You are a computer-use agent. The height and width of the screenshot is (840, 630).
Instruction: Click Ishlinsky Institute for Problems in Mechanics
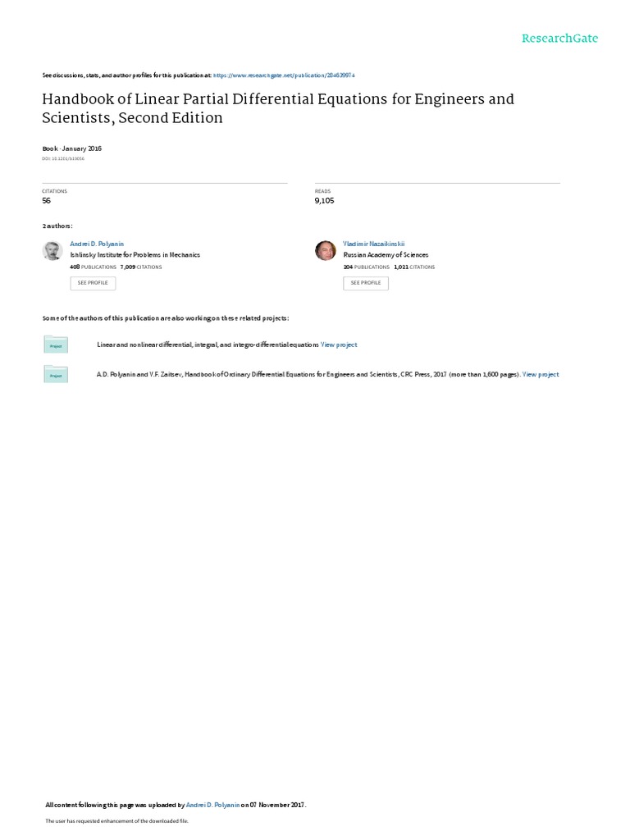(135, 255)
